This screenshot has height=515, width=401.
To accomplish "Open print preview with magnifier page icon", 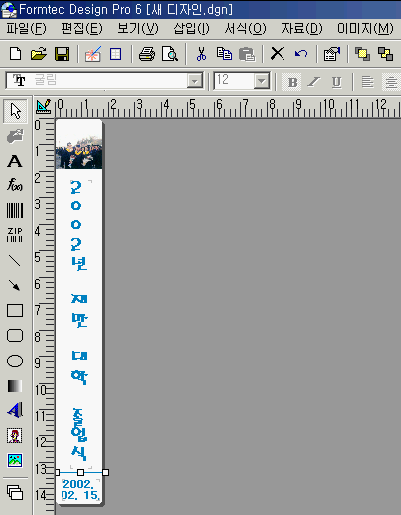I will pyautogui.click(x=170, y=54).
